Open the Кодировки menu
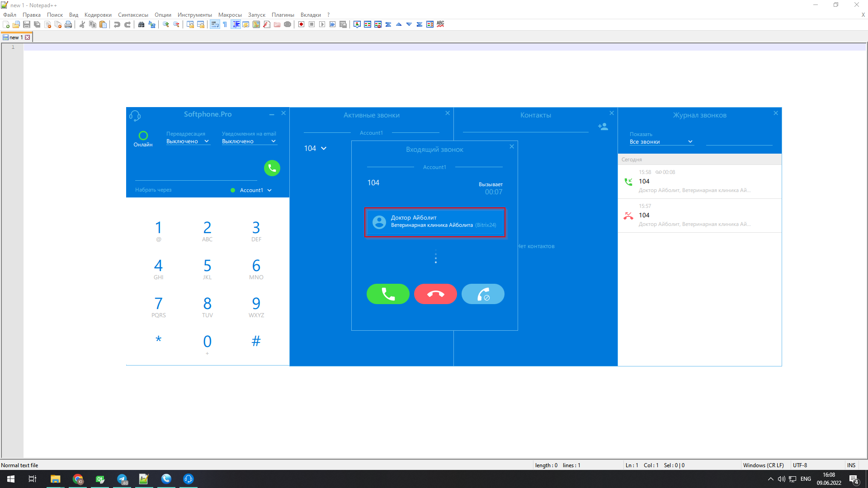 coord(98,15)
